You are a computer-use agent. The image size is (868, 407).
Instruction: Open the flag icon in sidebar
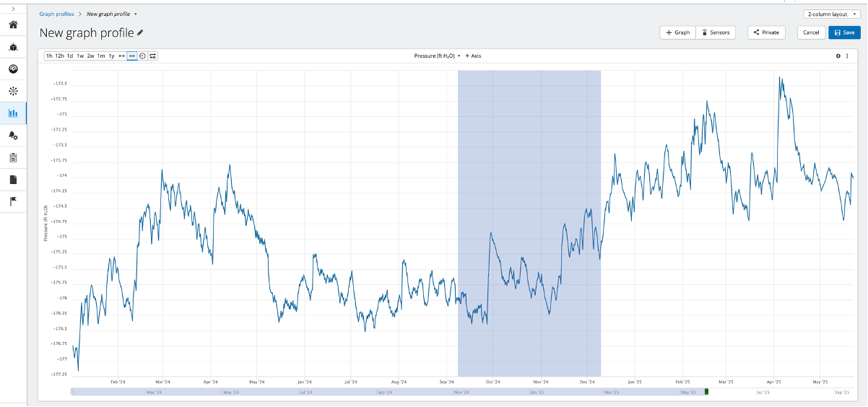point(13,201)
